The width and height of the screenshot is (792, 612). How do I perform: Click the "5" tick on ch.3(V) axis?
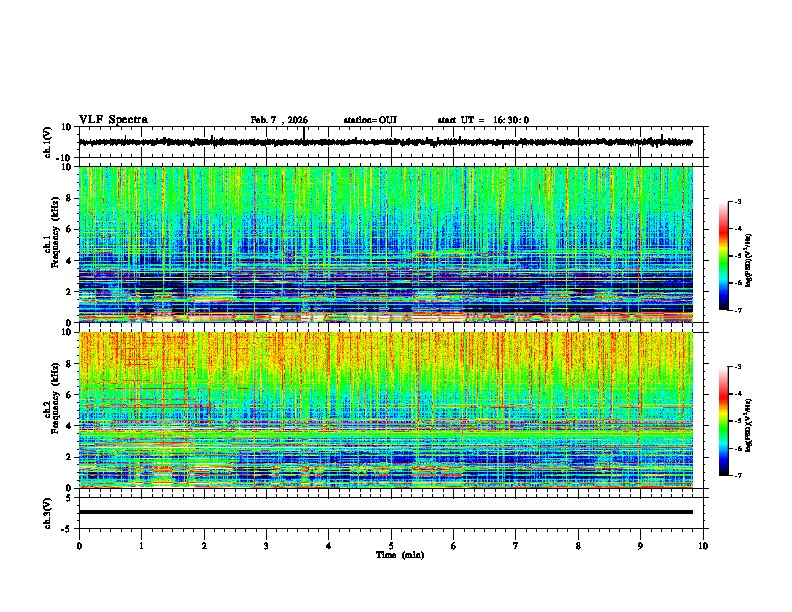point(69,498)
